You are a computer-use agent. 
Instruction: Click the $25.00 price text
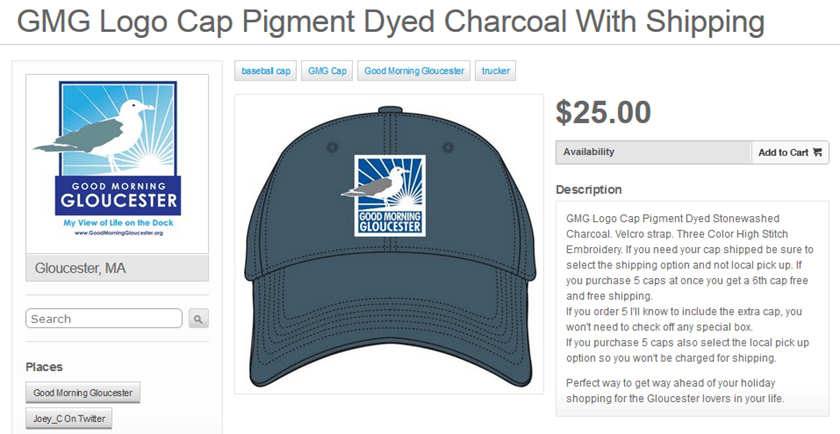pos(603,112)
